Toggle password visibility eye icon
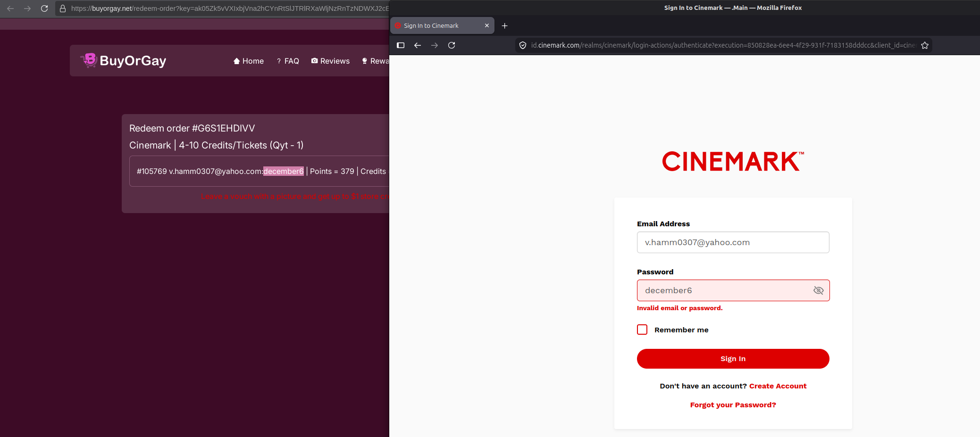The width and height of the screenshot is (980, 437). tap(819, 290)
